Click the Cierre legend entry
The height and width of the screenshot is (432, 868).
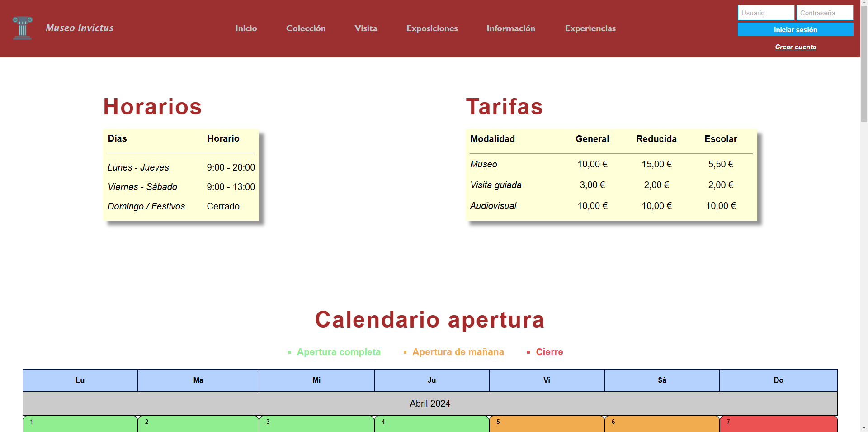pos(549,352)
